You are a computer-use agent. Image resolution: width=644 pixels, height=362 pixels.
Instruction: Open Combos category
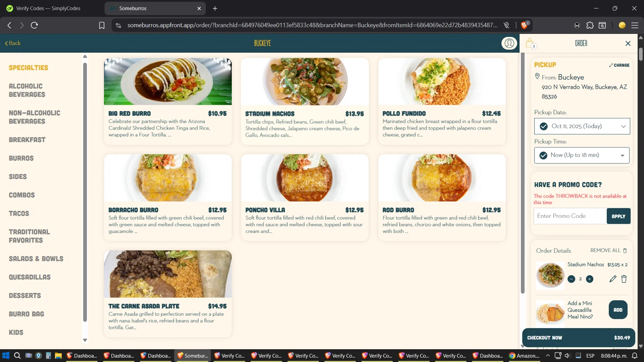[21, 195]
